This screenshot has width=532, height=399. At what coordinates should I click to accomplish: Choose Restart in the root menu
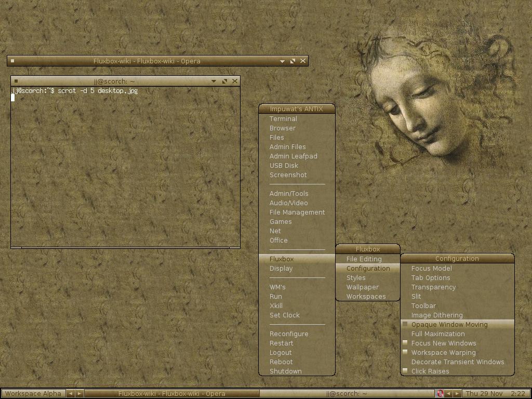click(297, 343)
